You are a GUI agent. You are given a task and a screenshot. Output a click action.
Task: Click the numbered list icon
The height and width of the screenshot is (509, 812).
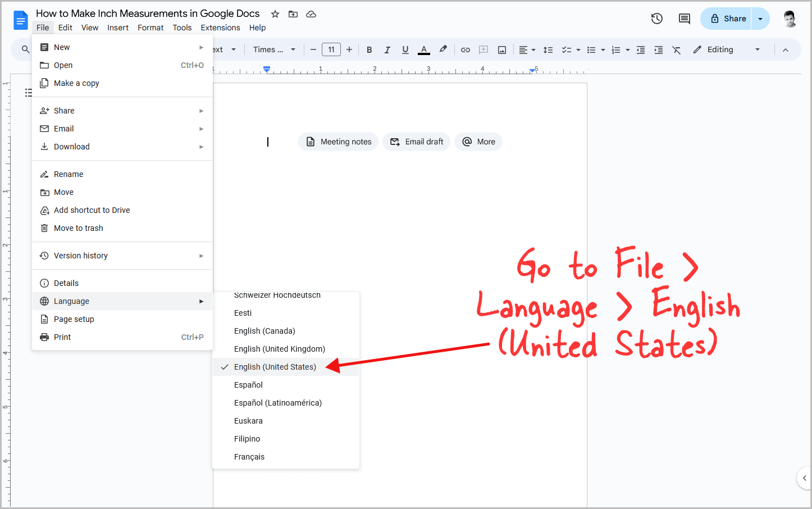[x=616, y=49]
